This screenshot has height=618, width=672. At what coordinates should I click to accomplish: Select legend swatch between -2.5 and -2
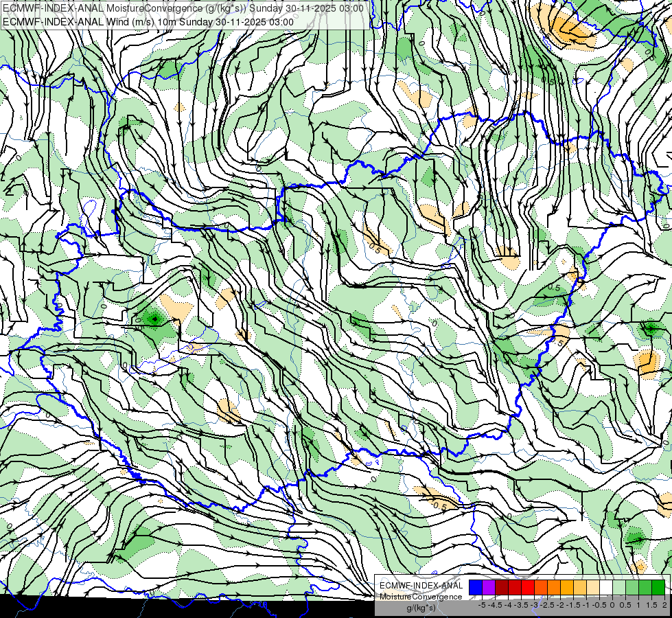(x=554, y=587)
